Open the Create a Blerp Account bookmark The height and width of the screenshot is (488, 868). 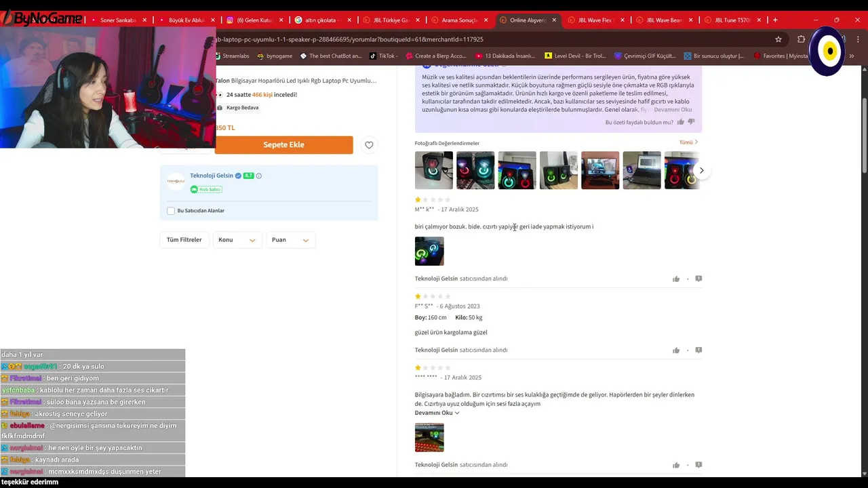(436, 56)
